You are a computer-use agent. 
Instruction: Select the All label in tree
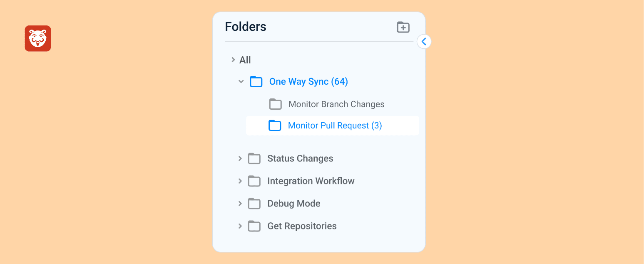(245, 60)
